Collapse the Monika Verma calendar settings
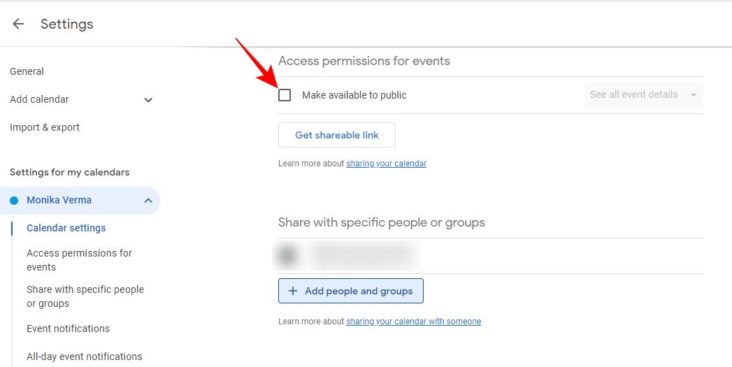The width and height of the screenshot is (732, 367). pos(148,200)
